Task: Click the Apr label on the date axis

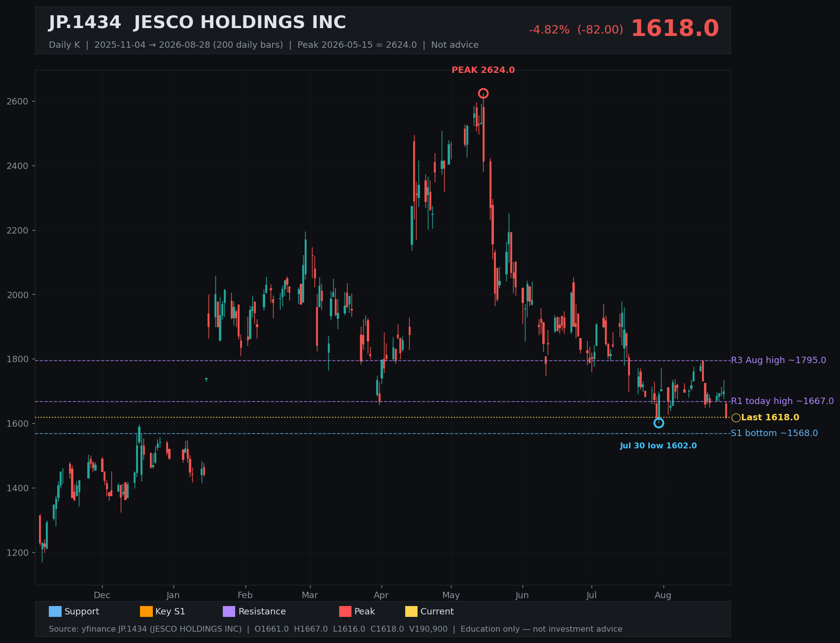Action: (x=381, y=595)
